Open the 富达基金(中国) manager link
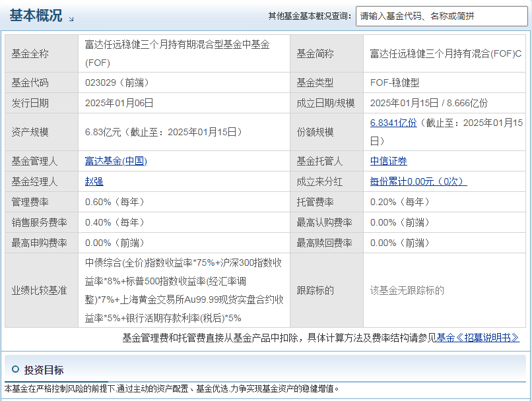Image resolution: width=532 pixels, height=401 pixels. pos(116,161)
